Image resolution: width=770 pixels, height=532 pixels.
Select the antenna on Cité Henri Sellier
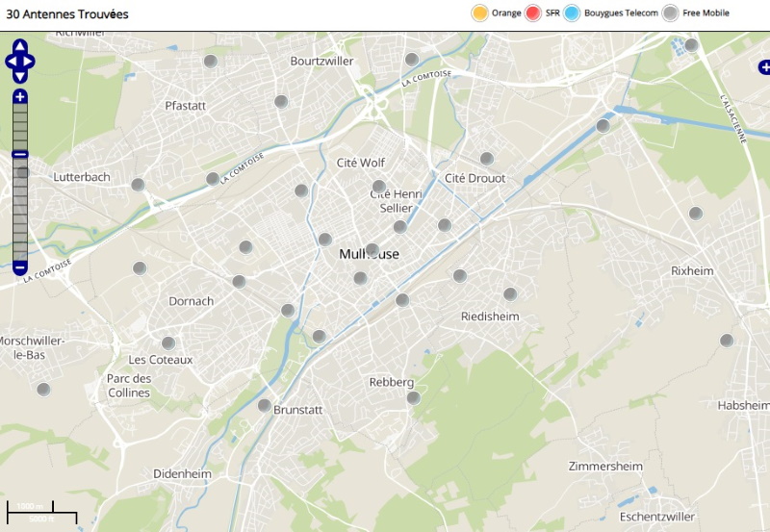[378, 187]
